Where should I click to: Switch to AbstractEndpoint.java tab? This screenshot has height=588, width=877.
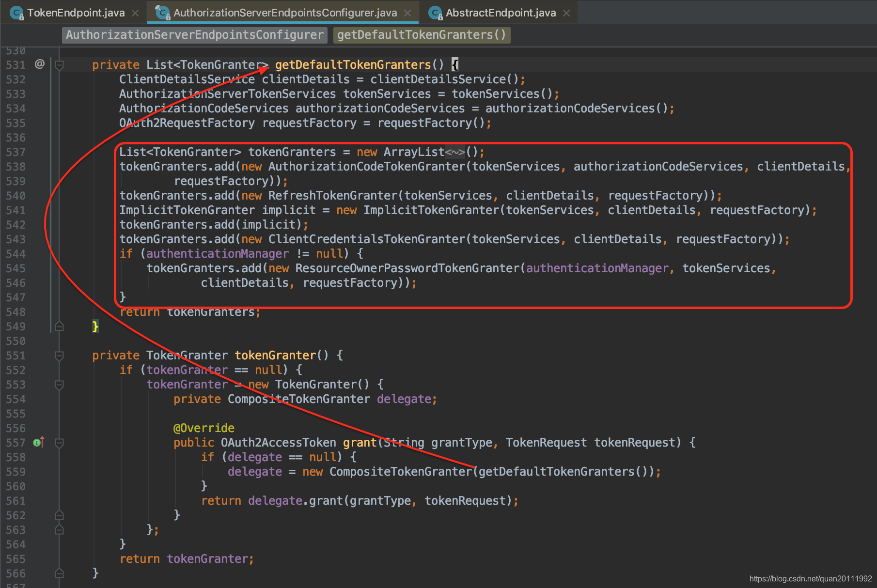[x=501, y=13]
